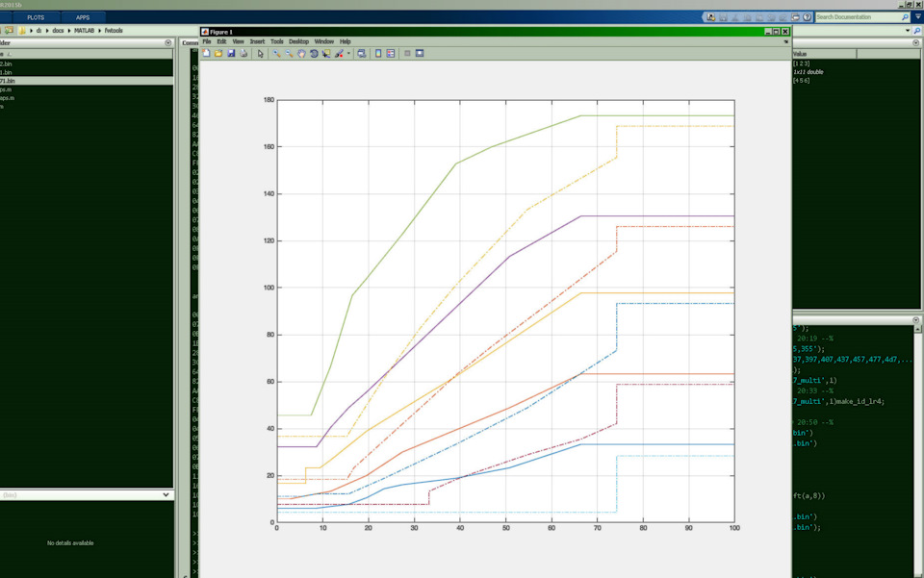Switch to the PLOTS tab

(36, 17)
